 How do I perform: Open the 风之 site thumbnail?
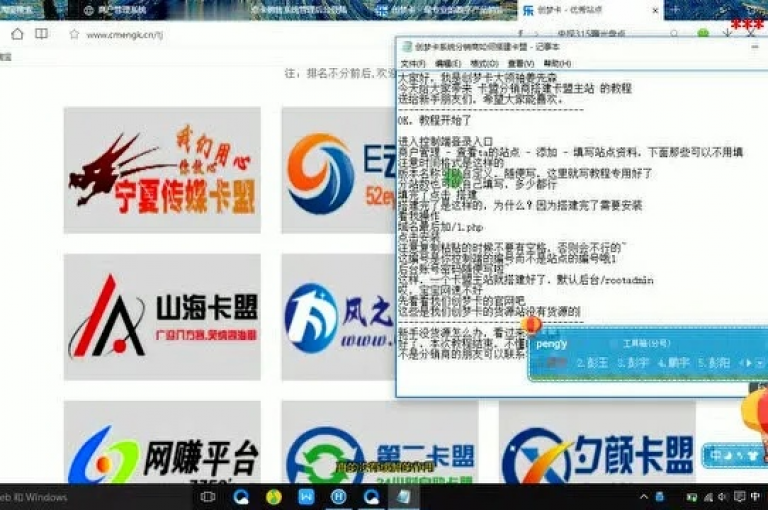point(338,317)
